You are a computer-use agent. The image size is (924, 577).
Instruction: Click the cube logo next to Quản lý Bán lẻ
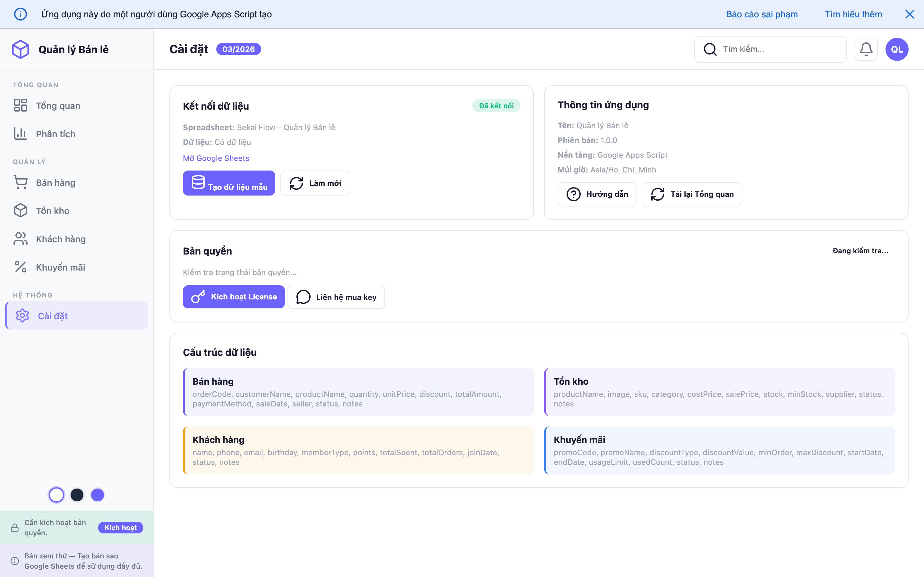point(21,49)
